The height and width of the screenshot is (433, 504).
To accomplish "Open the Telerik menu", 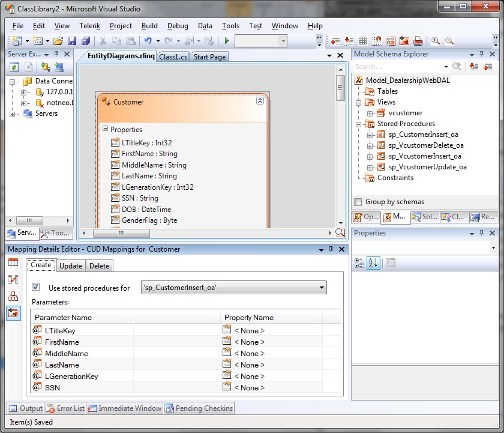I will [x=89, y=26].
